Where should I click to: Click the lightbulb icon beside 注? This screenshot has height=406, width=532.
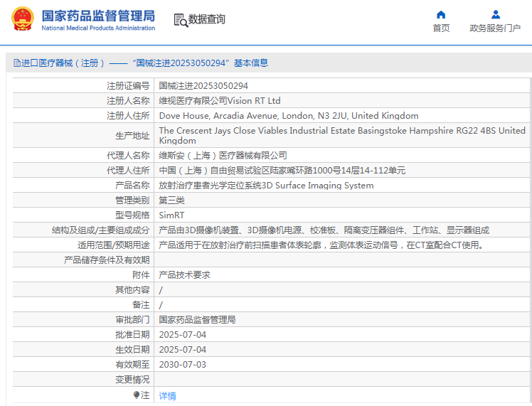(x=137, y=395)
